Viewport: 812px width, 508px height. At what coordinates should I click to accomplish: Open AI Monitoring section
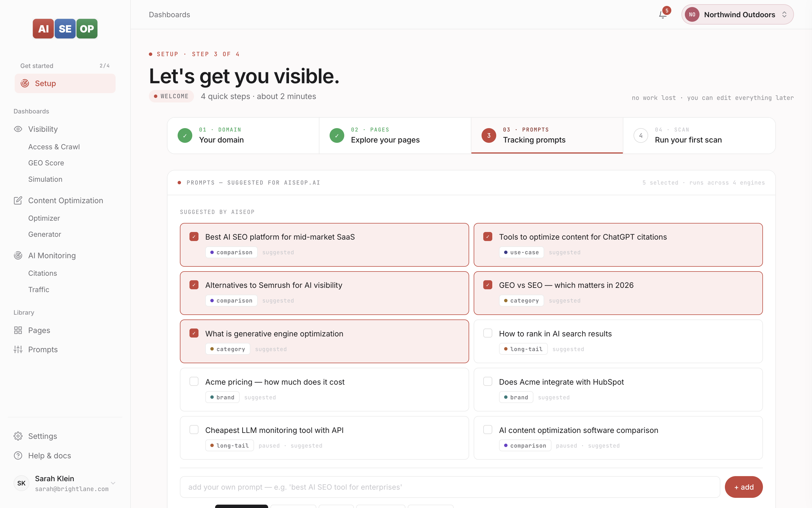pyautogui.click(x=52, y=256)
